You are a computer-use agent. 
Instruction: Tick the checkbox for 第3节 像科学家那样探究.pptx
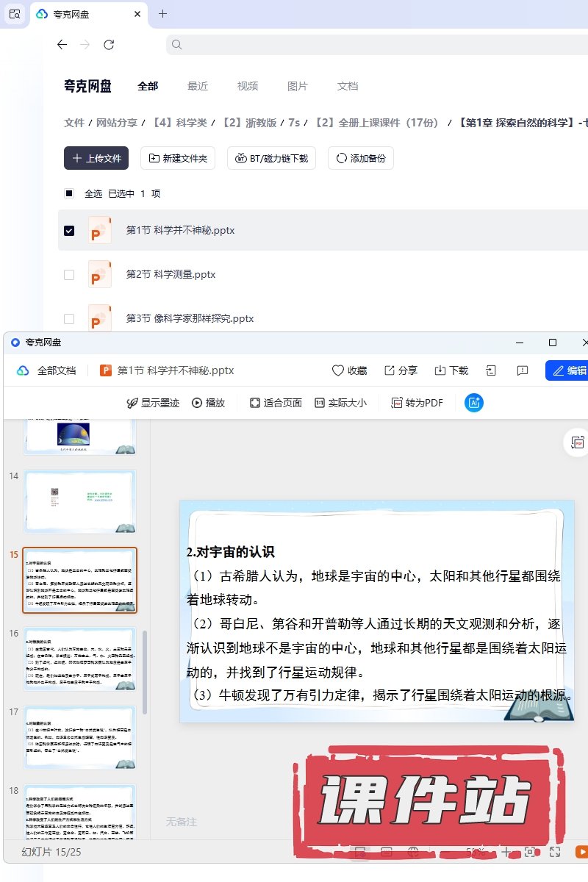coord(69,319)
